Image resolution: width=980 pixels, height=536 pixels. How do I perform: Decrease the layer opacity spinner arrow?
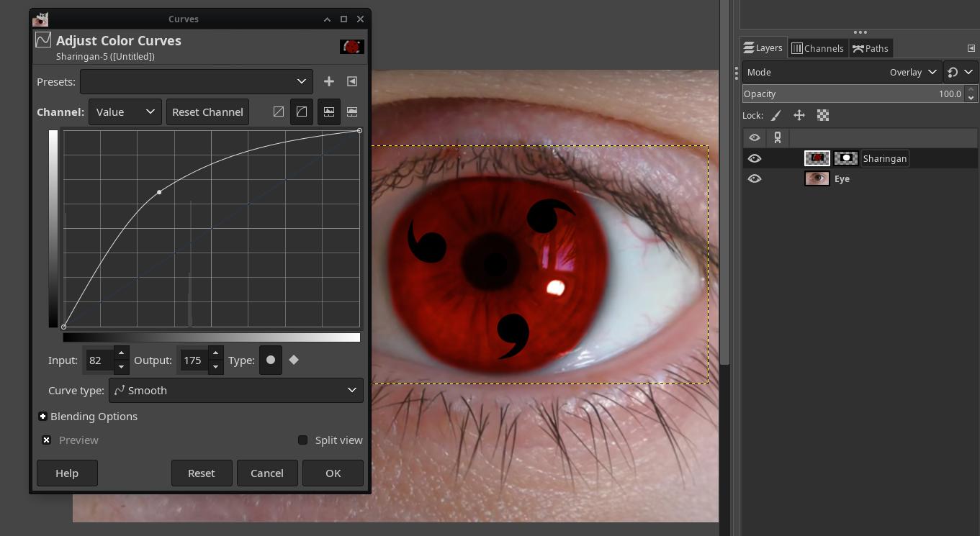971,98
